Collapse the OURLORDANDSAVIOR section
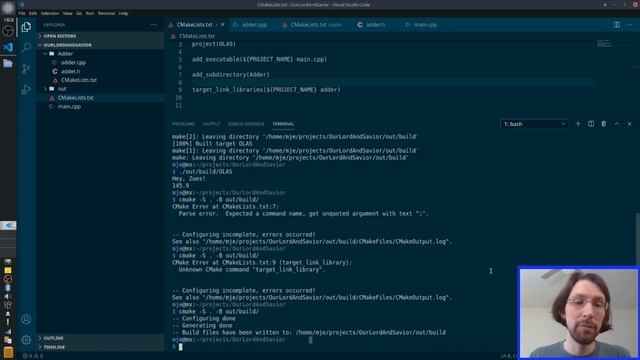 pos(67,45)
